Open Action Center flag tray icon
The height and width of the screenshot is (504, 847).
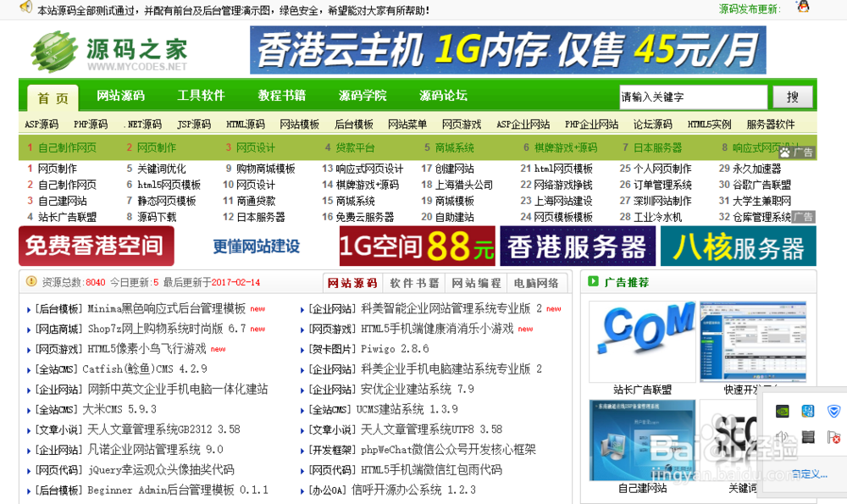pyautogui.click(x=833, y=436)
